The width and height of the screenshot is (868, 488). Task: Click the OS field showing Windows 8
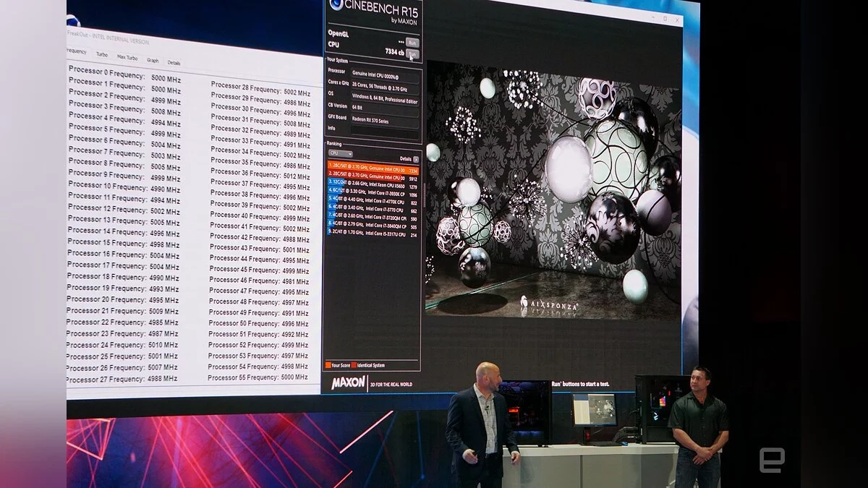[x=385, y=98]
